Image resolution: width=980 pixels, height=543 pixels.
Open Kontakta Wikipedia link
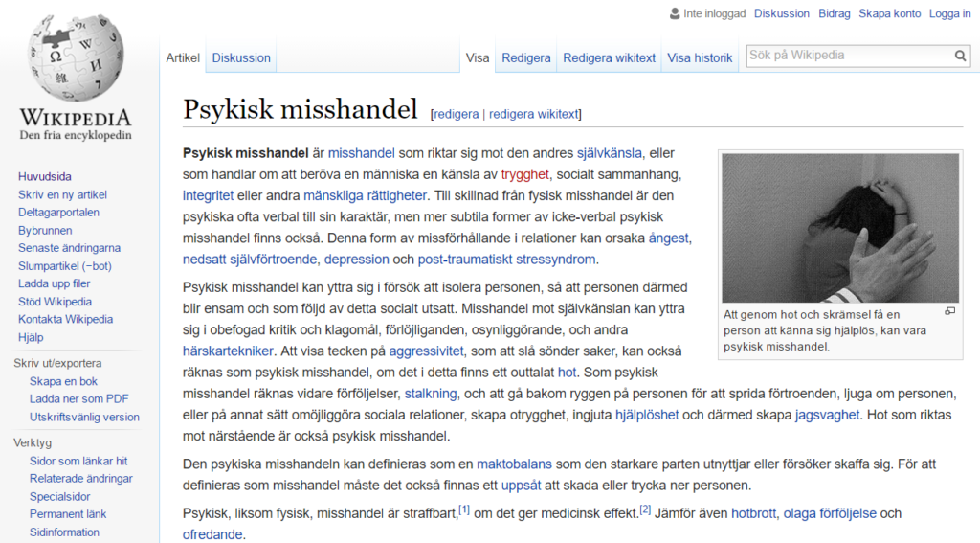pos(66,319)
